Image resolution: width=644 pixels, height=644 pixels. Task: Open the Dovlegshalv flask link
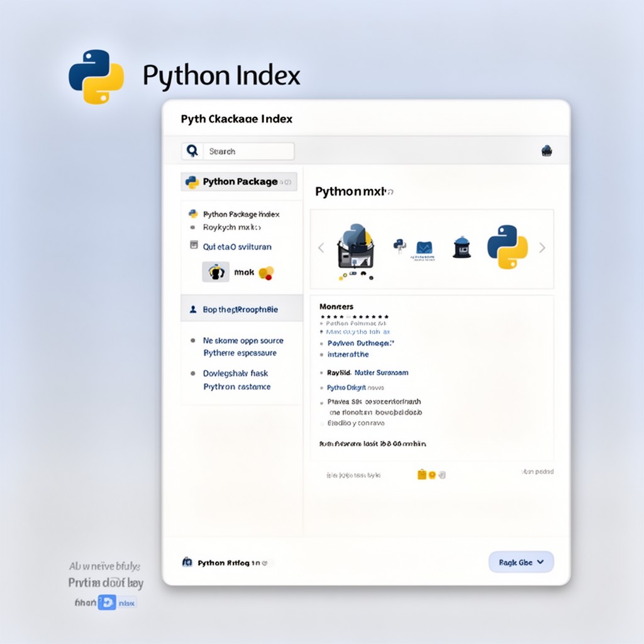tap(235, 374)
